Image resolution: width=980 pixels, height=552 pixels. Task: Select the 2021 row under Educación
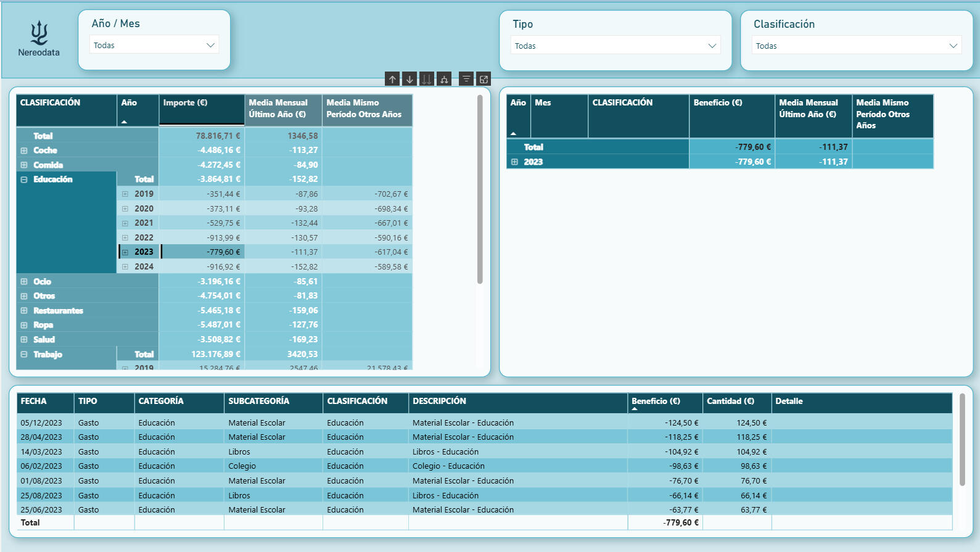pos(144,223)
